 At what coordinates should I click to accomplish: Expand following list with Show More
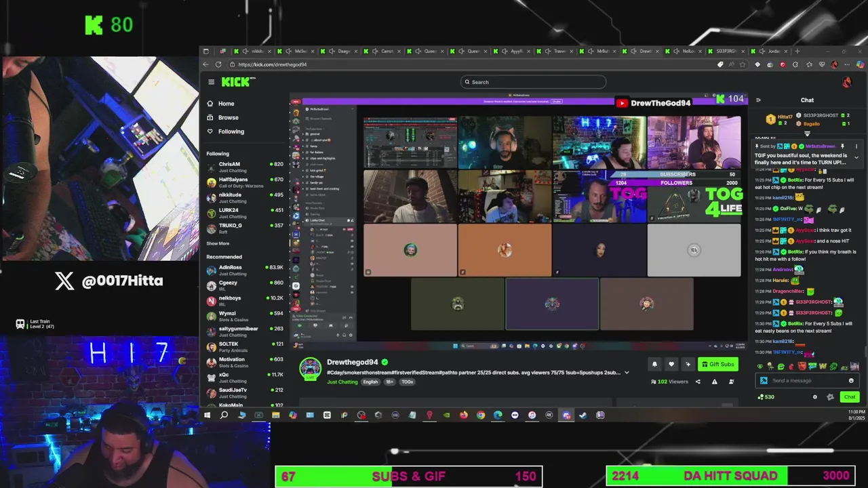tap(218, 243)
